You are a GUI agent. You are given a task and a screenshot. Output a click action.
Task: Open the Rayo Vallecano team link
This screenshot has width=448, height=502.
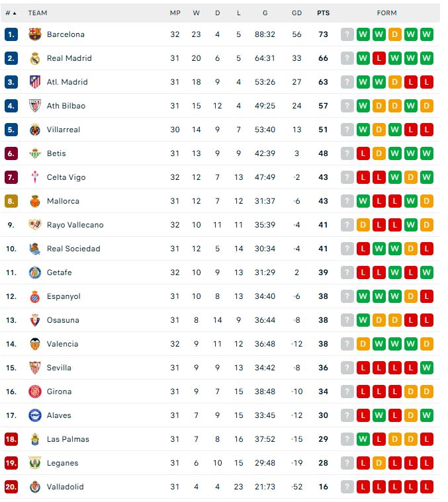pos(75,225)
